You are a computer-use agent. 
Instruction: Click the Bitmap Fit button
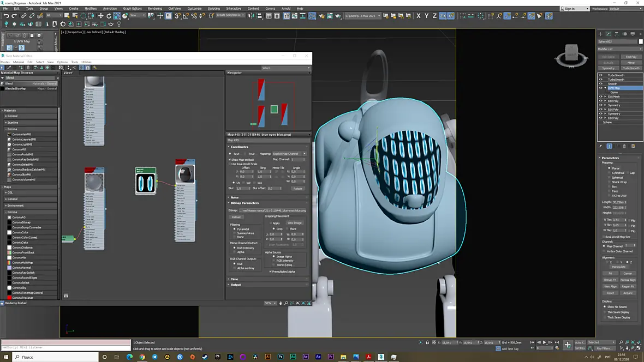pos(610,280)
